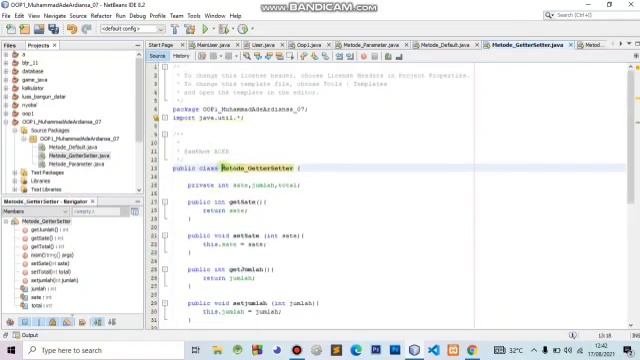Click the taskbar search box
Image resolution: width=640 pixels, height=360 pixels.
pos(104,350)
